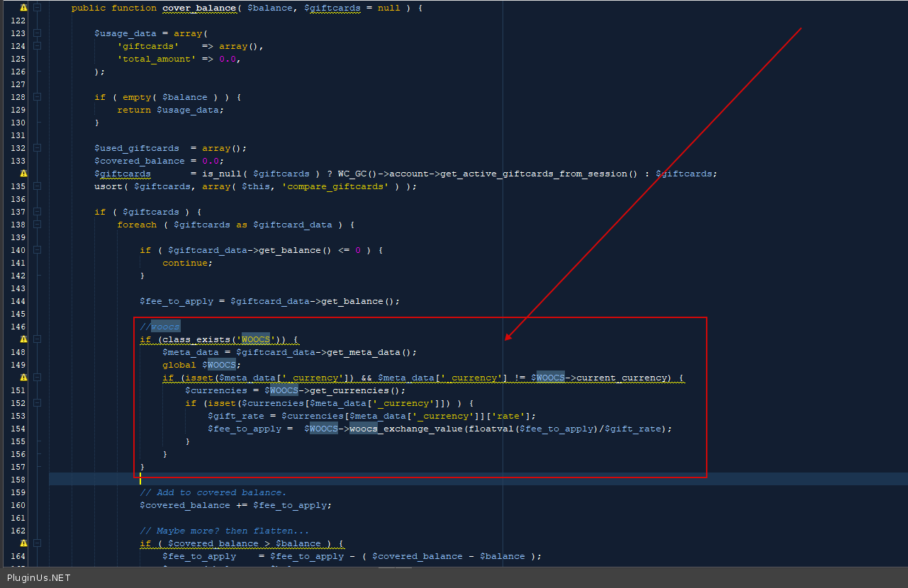Fold the class_exists('WOOCS') if block

[x=38, y=339]
